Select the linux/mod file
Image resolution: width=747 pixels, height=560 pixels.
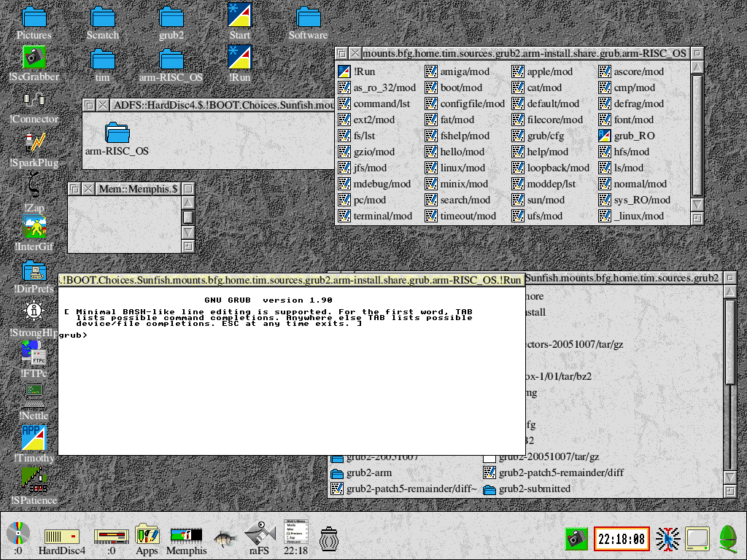tap(455, 168)
